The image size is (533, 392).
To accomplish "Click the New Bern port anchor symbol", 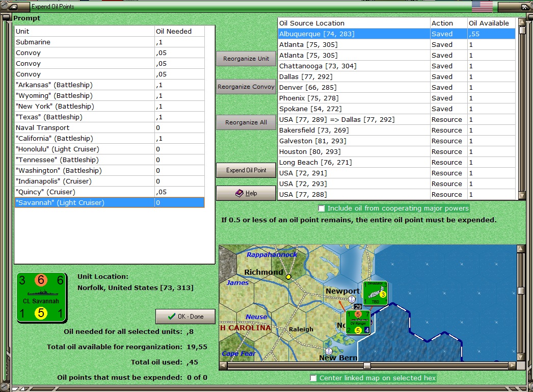I will pyautogui.click(x=329, y=351).
